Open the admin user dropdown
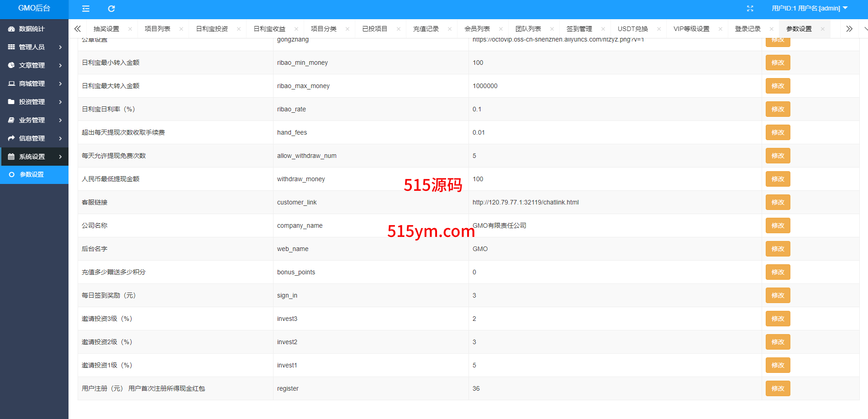 click(809, 8)
